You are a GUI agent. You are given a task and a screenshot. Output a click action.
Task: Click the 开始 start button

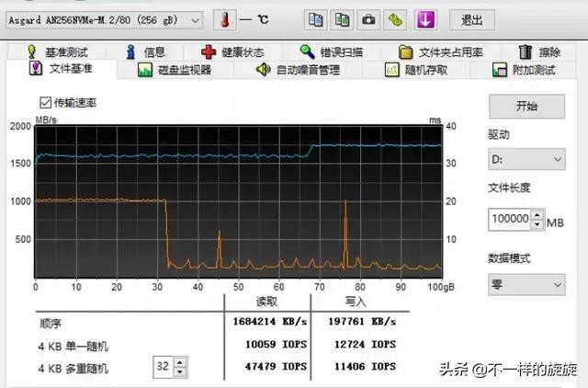[x=526, y=107]
